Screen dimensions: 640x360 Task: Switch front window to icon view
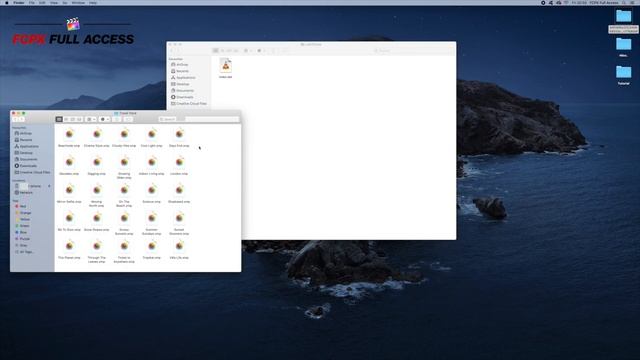click(59, 119)
